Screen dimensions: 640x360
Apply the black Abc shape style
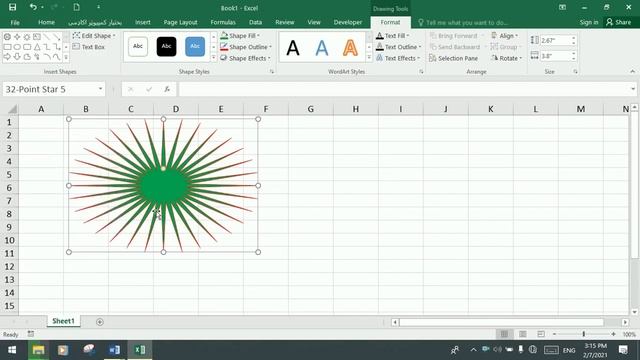click(167, 46)
